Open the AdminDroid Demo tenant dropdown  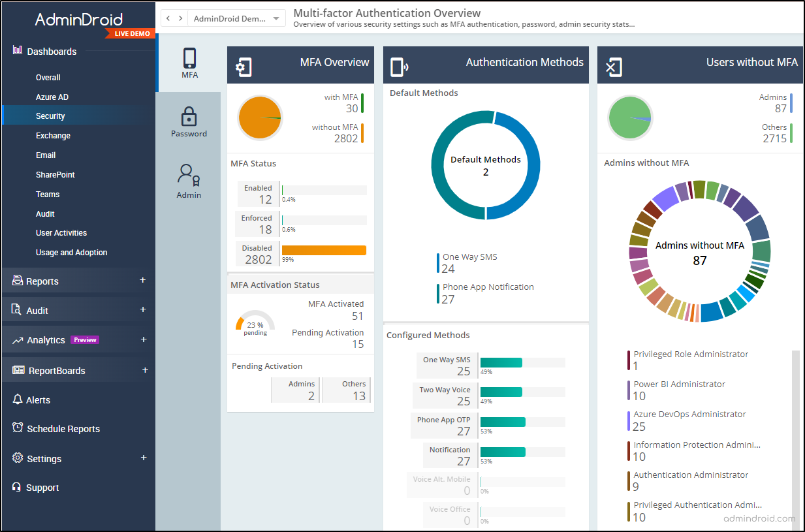point(237,18)
